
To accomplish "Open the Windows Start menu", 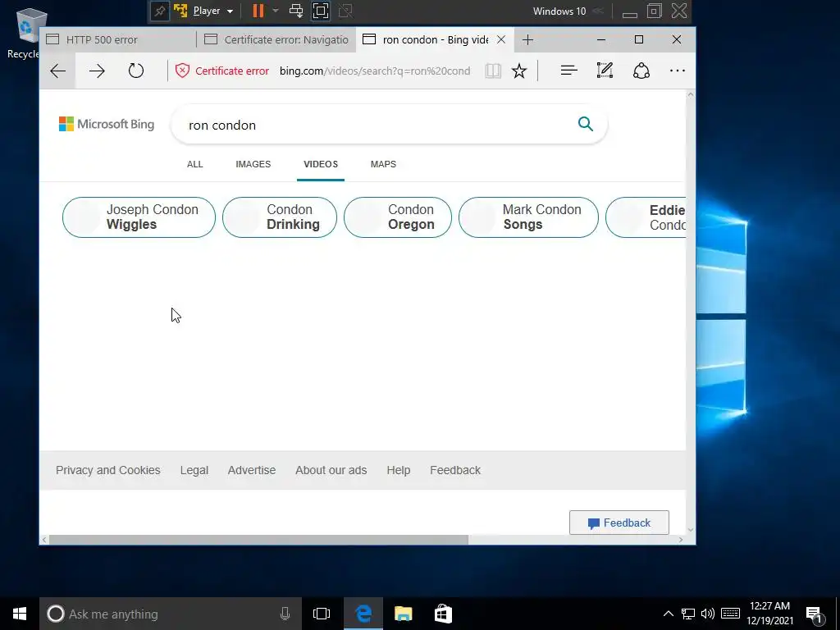I will pos(20,614).
